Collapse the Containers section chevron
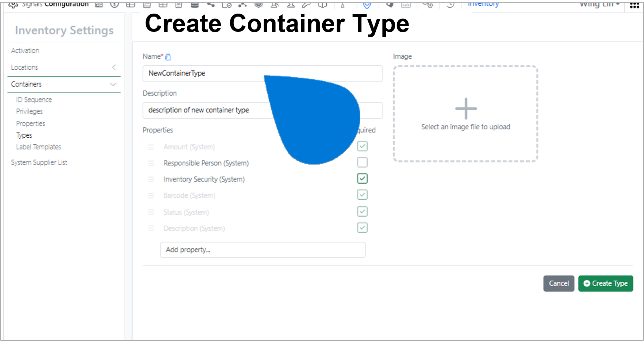 coord(113,84)
